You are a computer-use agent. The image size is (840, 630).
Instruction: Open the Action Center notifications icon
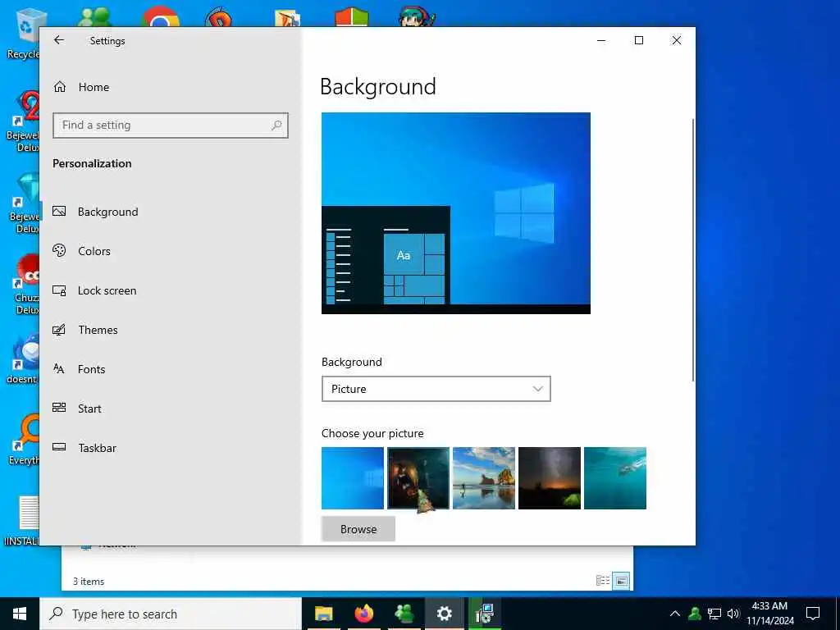(813, 614)
